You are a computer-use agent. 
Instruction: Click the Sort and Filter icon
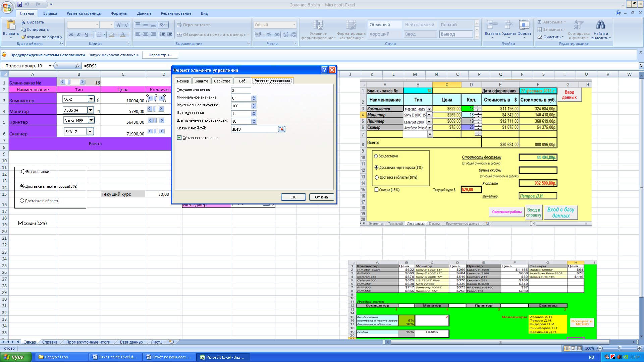click(x=579, y=25)
